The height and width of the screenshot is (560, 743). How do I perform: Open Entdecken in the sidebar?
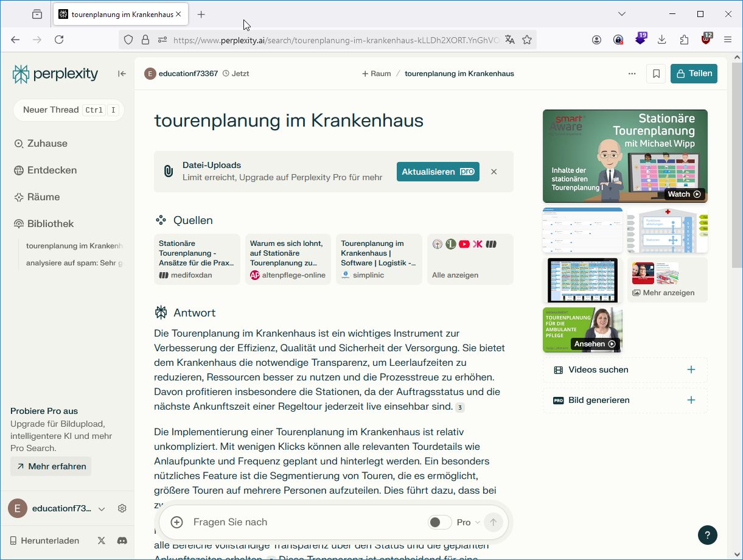point(45,170)
